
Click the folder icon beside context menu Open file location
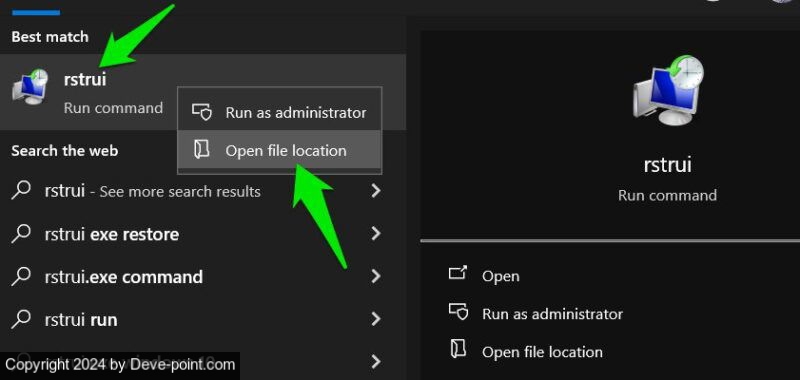202,150
